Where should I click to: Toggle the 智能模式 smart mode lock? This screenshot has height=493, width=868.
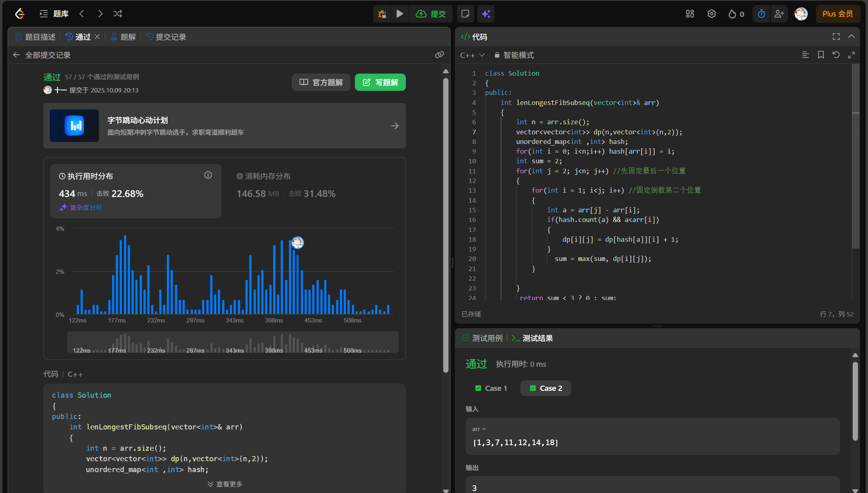pyautogui.click(x=514, y=55)
